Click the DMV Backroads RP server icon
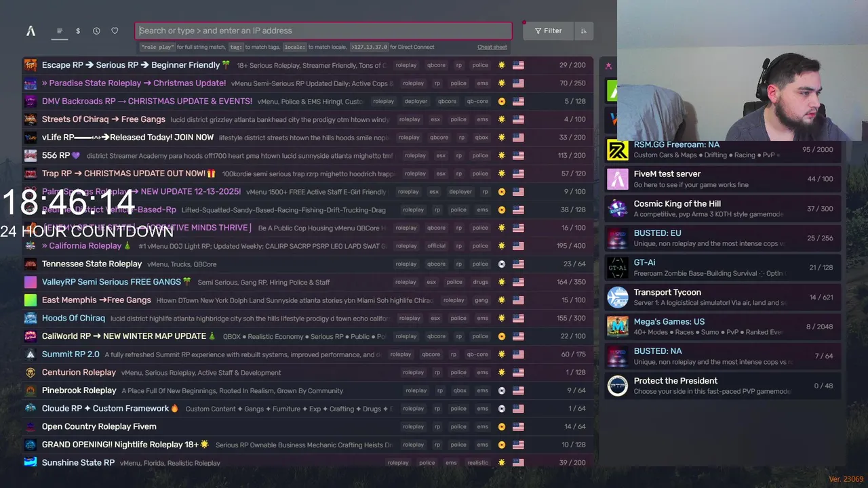868x488 pixels. click(x=31, y=101)
